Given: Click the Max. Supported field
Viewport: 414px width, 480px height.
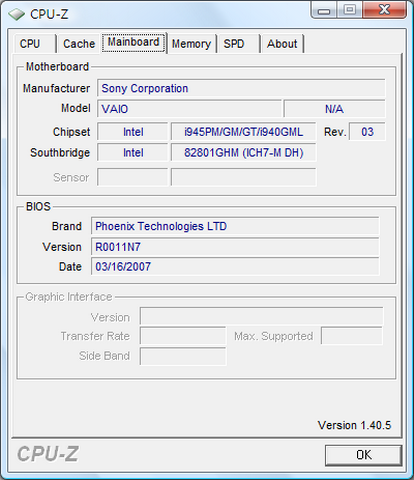Looking at the screenshot, I should pos(352,336).
